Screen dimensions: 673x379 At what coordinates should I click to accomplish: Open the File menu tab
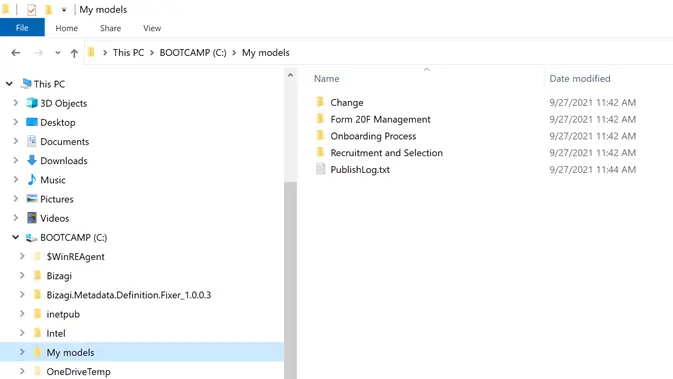22,28
